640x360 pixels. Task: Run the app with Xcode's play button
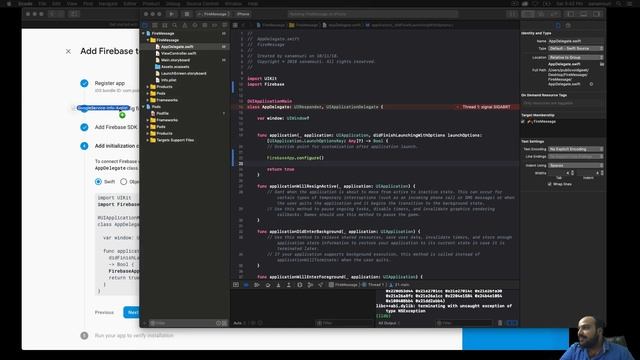[x=172, y=14]
